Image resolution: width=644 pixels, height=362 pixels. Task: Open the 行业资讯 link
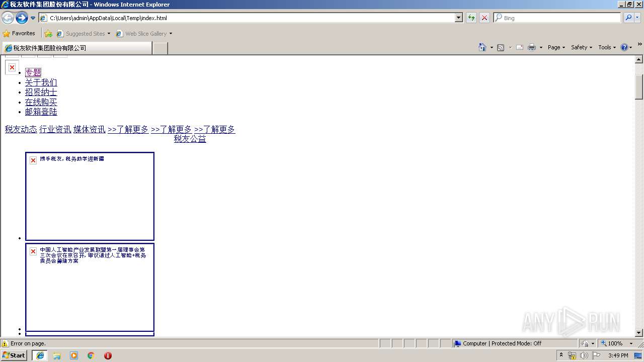tap(55, 129)
